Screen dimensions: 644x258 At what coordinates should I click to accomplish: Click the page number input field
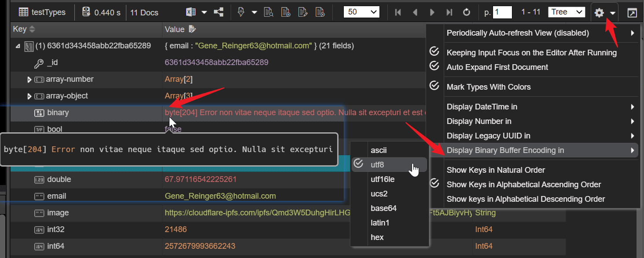pos(502,12)
